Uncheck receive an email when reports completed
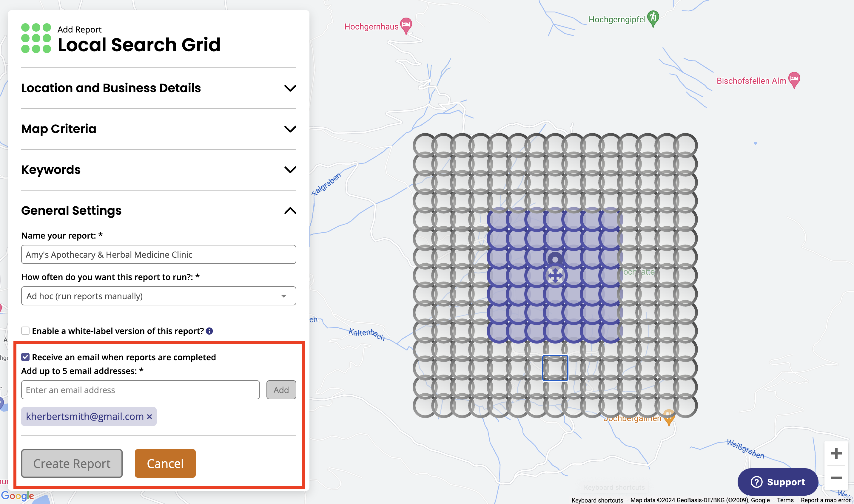854x504 pixels. (x=25, y=357)
